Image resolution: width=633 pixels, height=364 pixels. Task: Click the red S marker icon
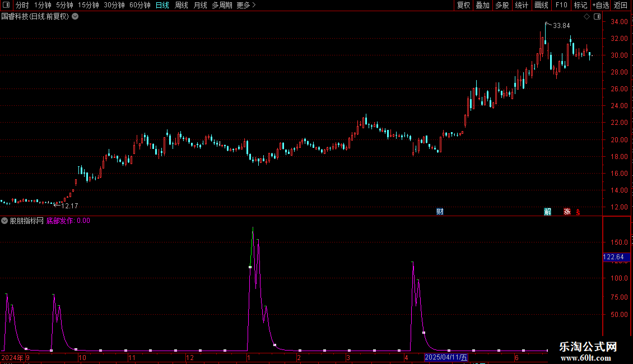click(578, 212)
